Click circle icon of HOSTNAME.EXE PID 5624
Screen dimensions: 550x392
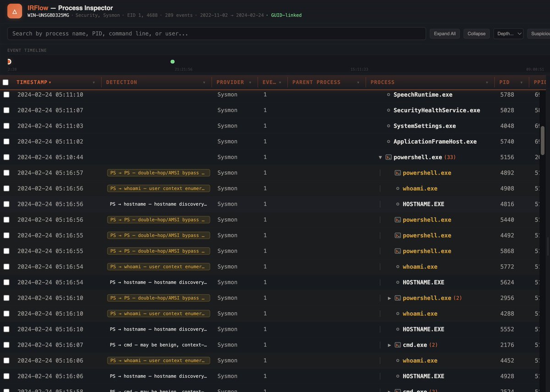398,282
